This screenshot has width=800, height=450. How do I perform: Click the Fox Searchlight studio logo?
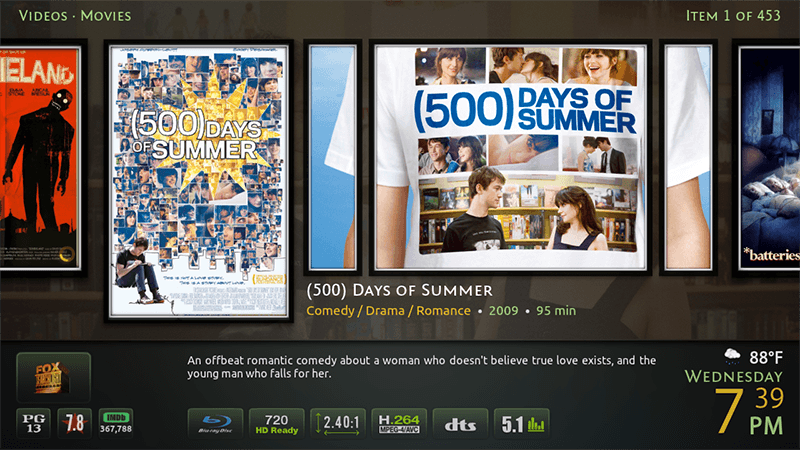(x=54, y=378)
